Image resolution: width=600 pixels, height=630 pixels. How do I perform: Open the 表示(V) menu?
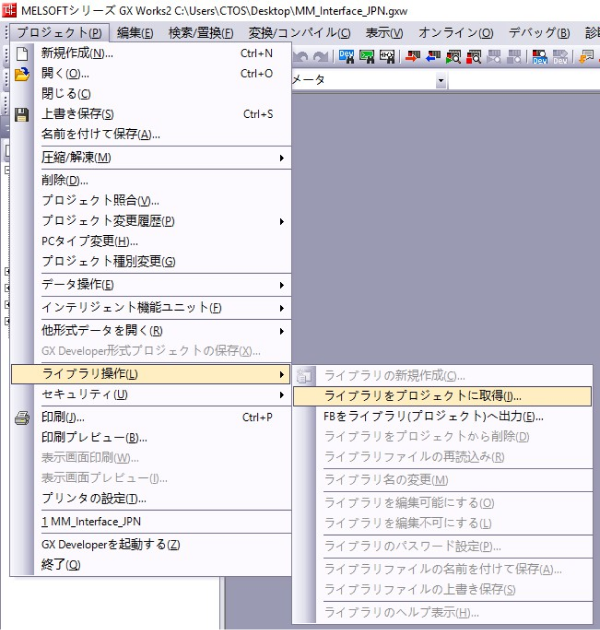[384, 33]
